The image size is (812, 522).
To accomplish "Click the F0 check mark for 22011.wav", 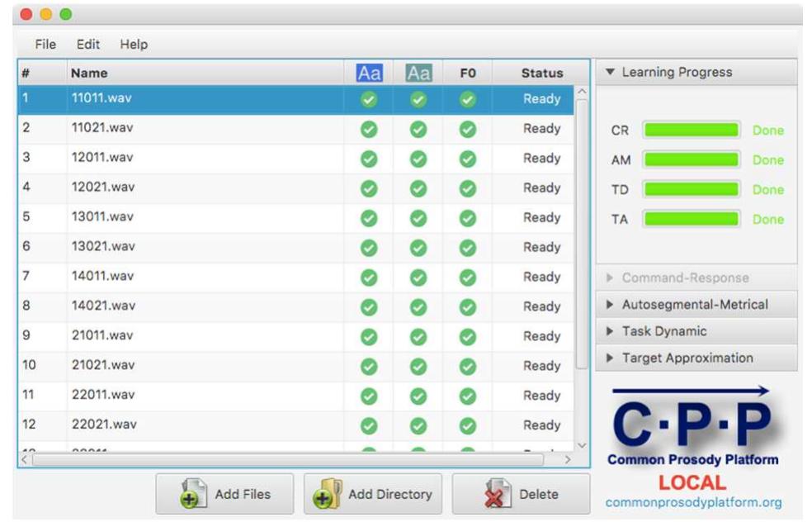I will (x=468, y=396).
